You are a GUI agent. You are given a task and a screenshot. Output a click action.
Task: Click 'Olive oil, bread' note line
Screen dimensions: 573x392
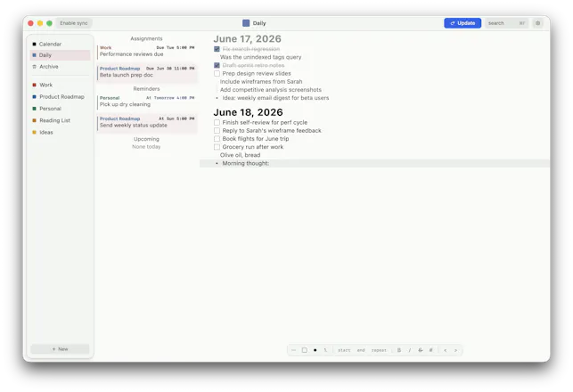(x=240, y=155)
